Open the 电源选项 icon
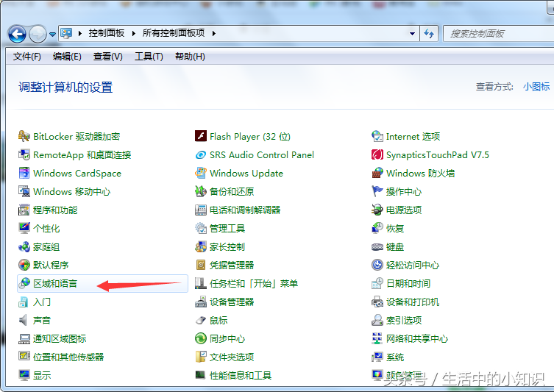The image size is (554, 392). click(x=377, y=210)
